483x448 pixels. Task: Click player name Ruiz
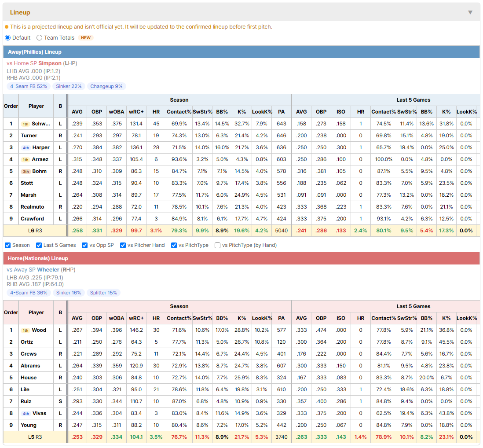26,401
